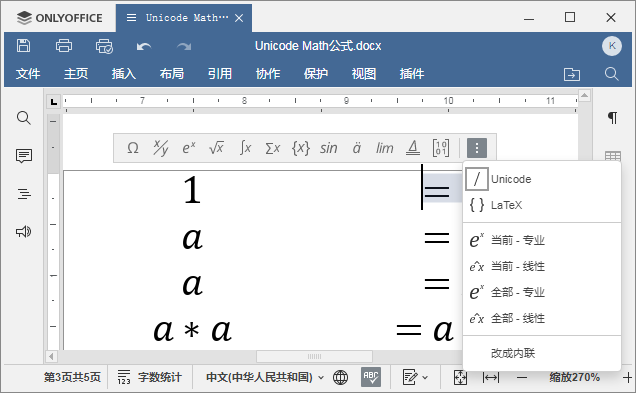
Task: Open the table settings icon on right
Action: click(612, 155)
